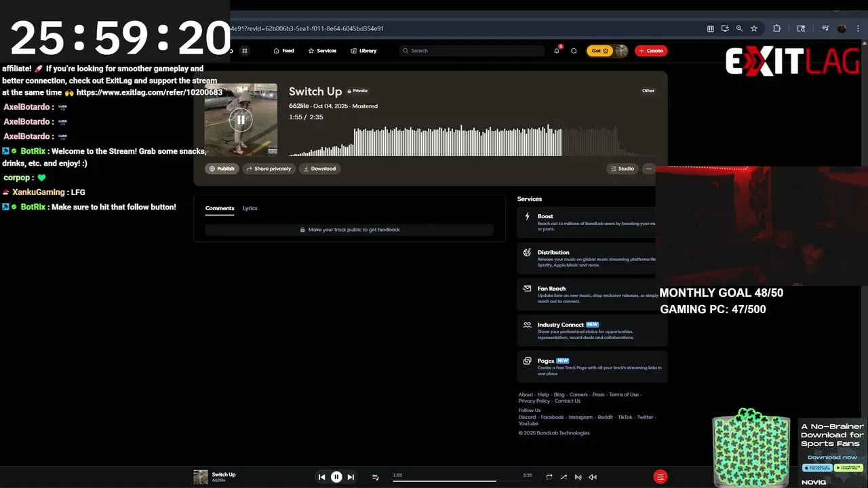Skip to previous track in player bar
868x488 pixels.
point(321,477)
